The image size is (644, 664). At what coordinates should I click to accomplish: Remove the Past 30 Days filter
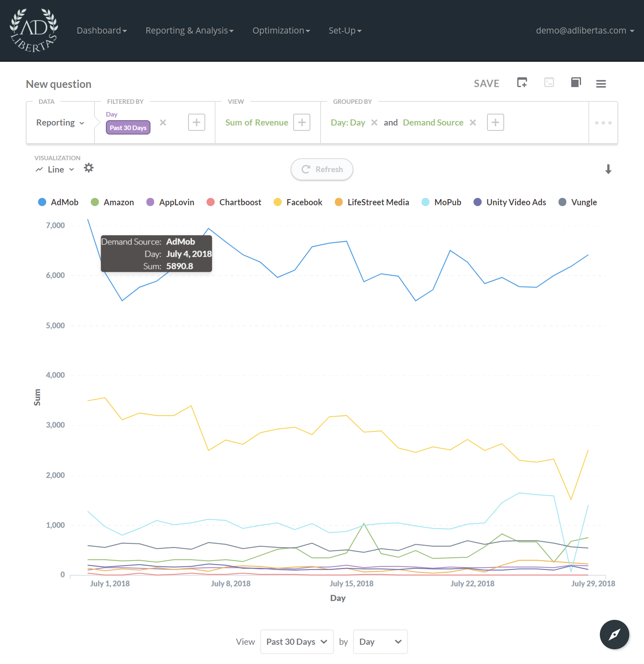(x=163, y=122)
